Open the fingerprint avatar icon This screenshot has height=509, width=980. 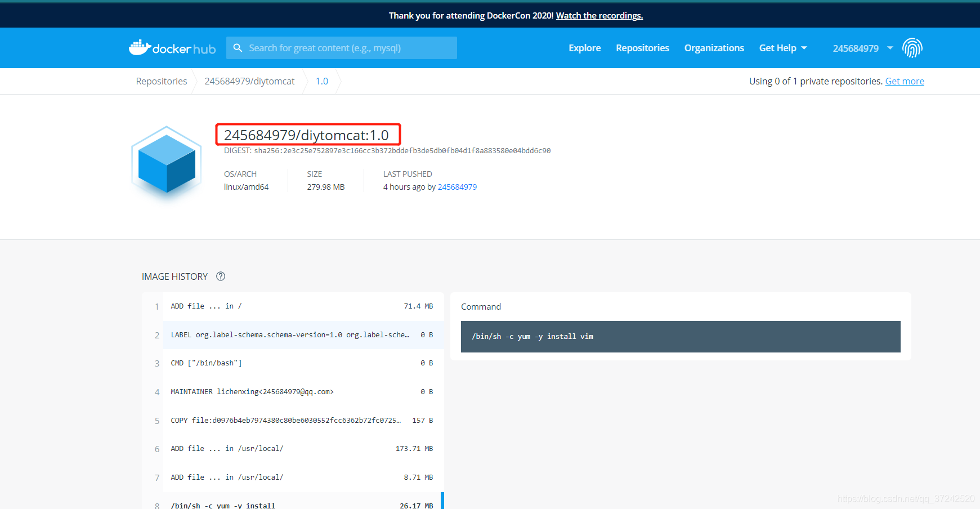click(912, 48)
